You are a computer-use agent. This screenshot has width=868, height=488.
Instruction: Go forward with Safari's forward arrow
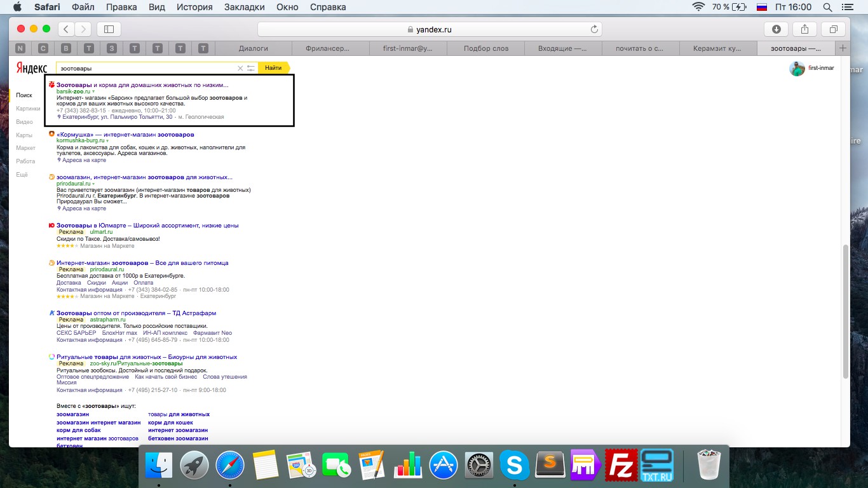[x=83, y=29]
